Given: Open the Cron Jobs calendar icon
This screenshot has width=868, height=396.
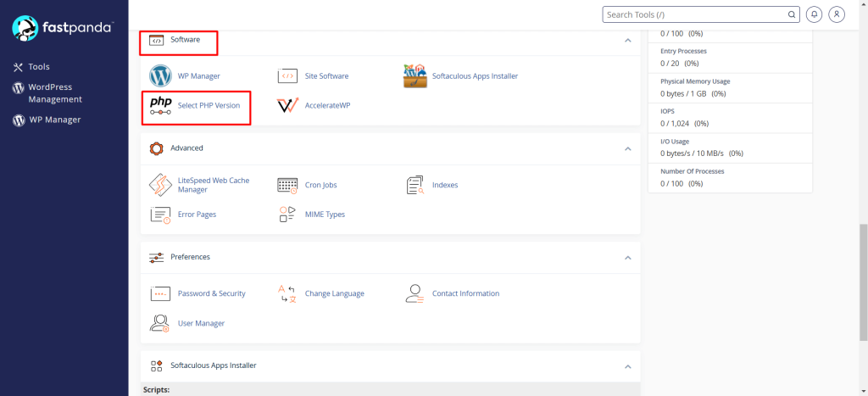Looking at the screenshot, I should [287, 185].
